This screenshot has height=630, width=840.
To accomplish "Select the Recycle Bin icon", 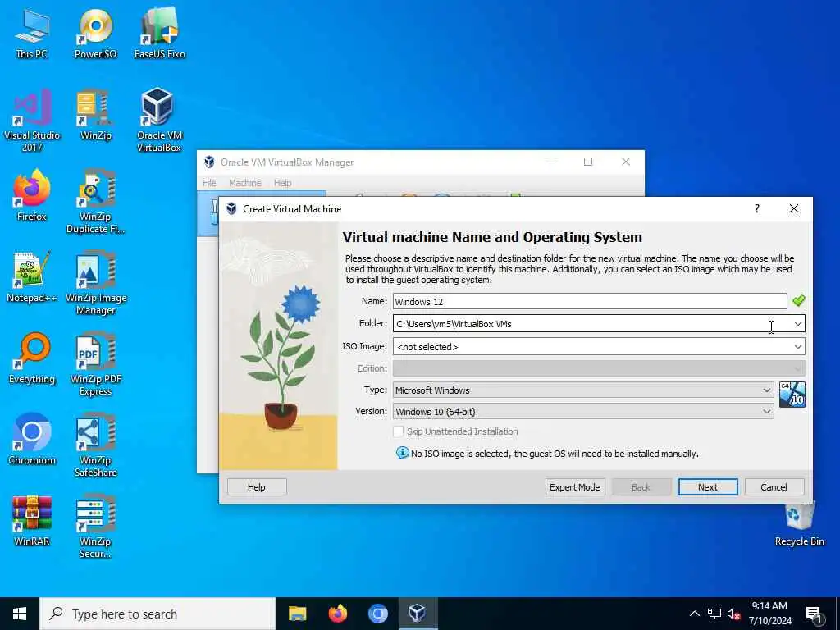I will [x=799, y=525].
